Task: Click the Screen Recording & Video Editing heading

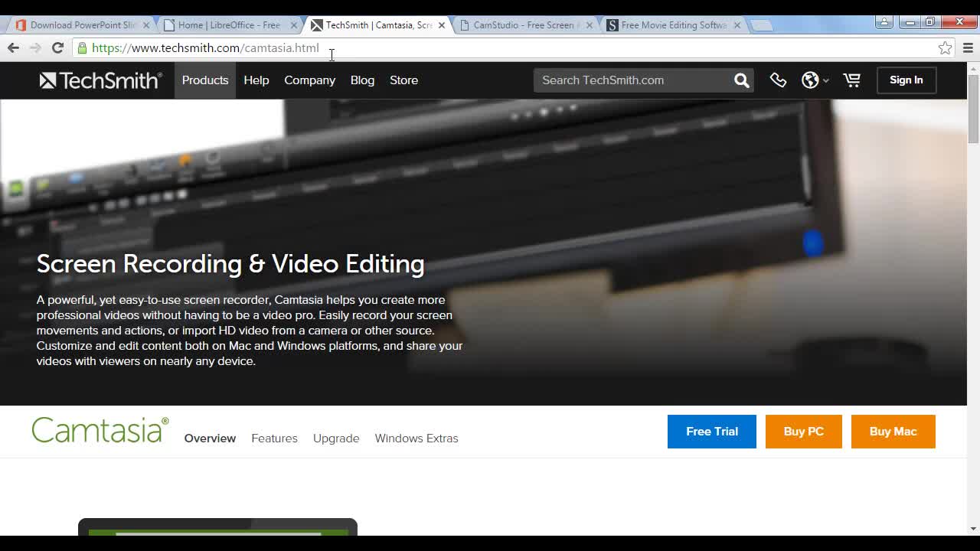Action: tap(230, 264)
